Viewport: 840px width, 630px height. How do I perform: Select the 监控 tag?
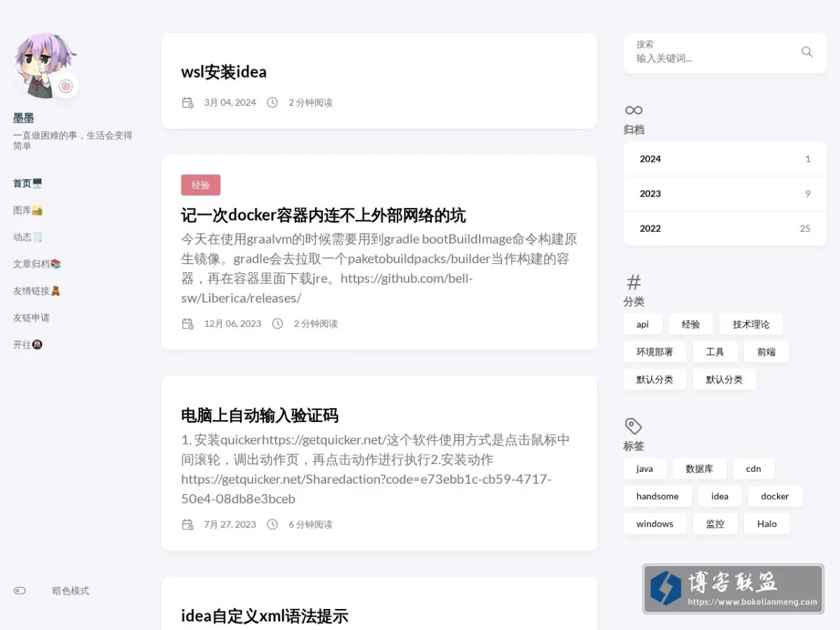tap(715, 524)
